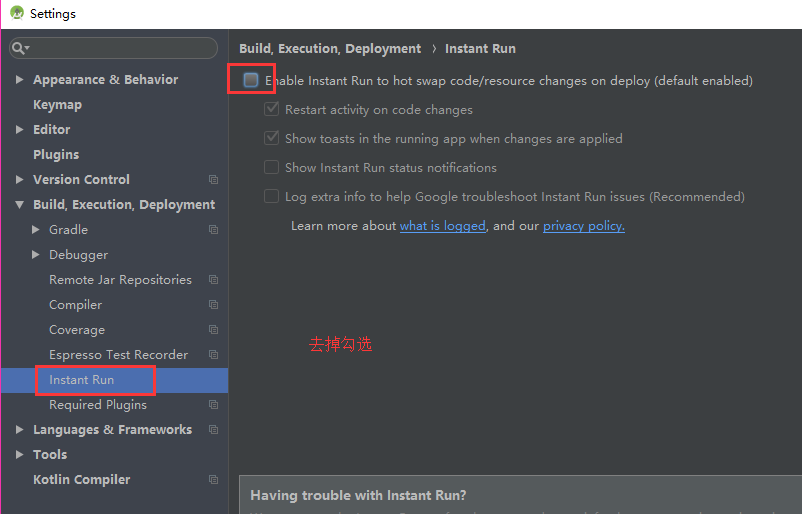
Task: Click the search magnifier icon in settings
Action: click(x=20, y=48)
